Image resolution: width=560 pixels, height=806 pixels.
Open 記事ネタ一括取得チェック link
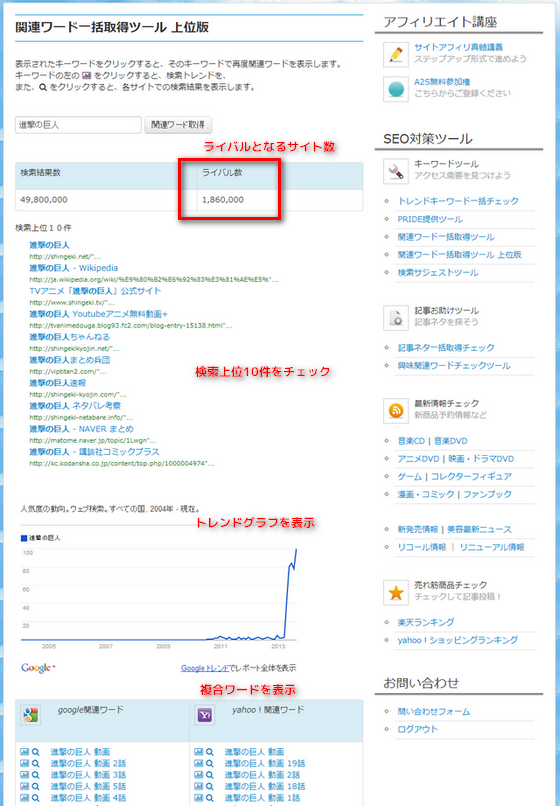coord(446,347)
